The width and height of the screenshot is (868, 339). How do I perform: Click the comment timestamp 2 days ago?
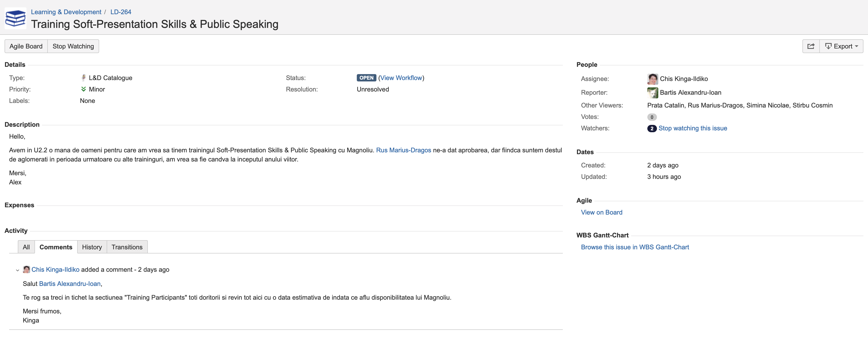154,269
